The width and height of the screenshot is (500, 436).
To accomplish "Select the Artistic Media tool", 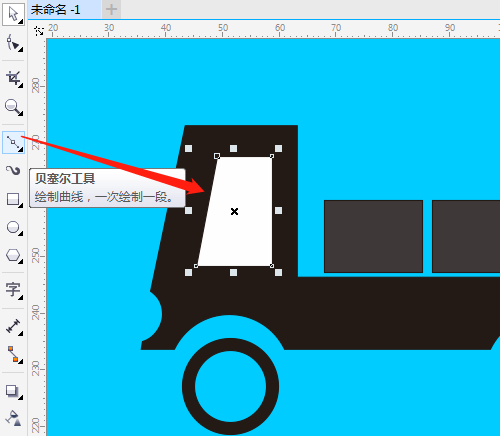I will coord(13,171).
